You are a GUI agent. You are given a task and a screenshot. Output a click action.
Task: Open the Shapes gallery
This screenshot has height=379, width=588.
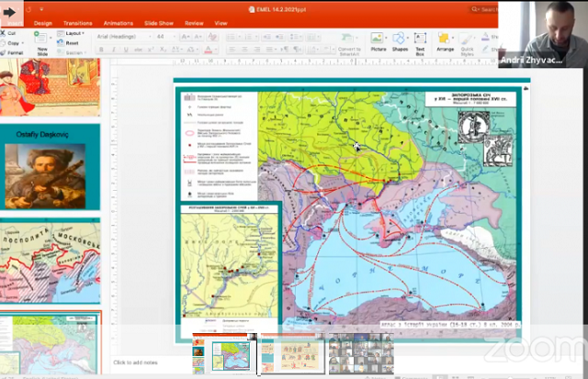tap(400, 41)
